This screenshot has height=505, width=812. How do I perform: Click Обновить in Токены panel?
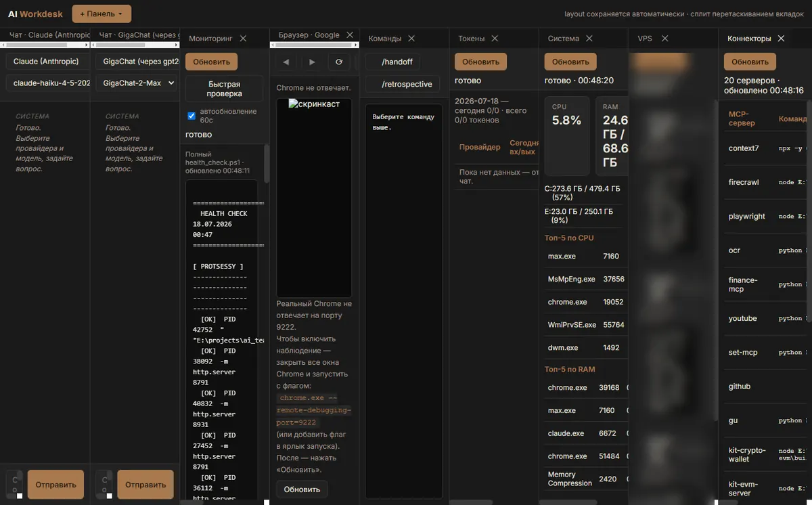coord(480,62)
